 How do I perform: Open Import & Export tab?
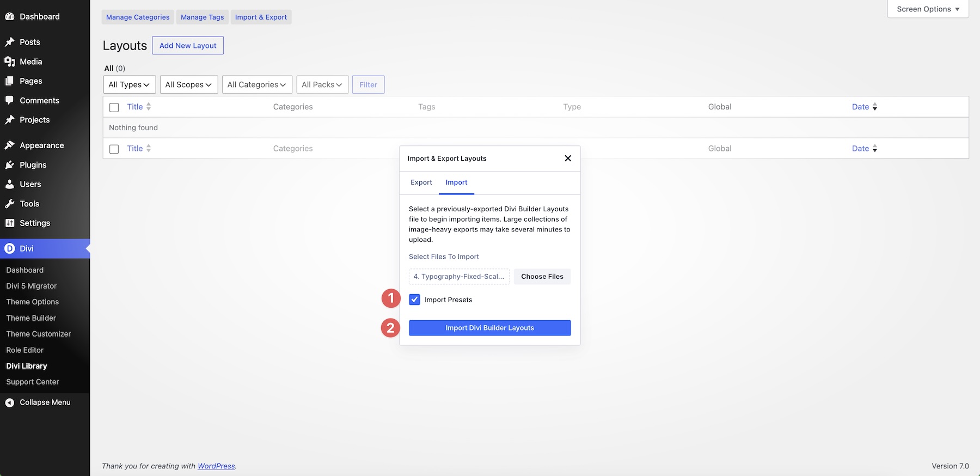click(x=261, y=17)
